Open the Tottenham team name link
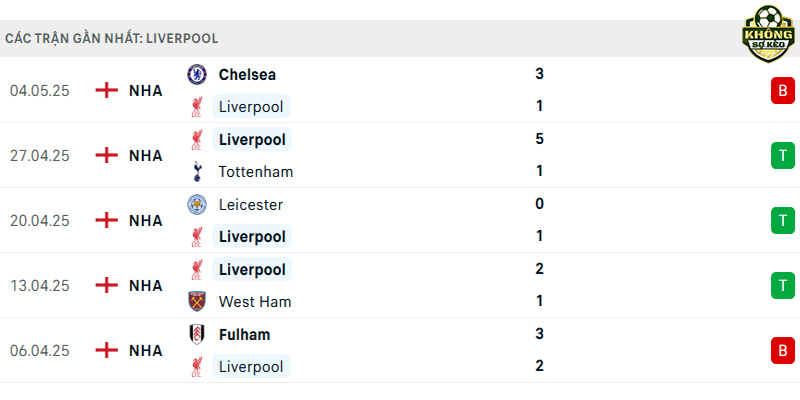The width and height of the screenshot is (800, 400). coord(256,172)
